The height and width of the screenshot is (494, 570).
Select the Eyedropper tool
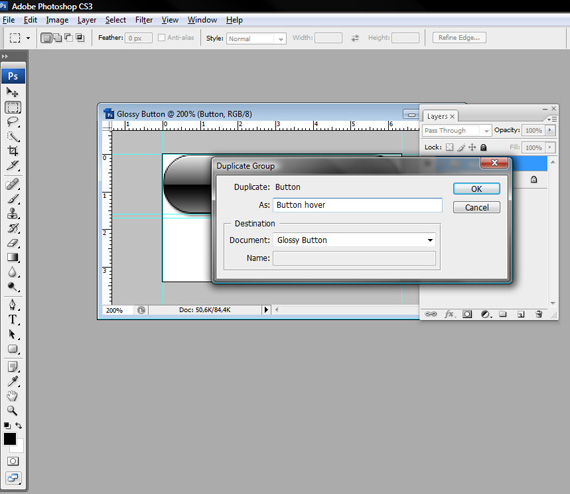click(x=13, y=381)
